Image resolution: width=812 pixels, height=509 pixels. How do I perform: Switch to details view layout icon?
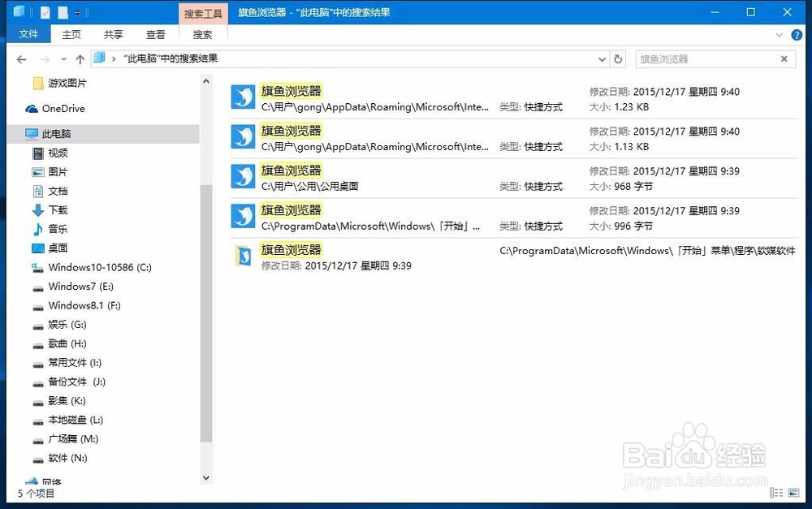(775, 493)
